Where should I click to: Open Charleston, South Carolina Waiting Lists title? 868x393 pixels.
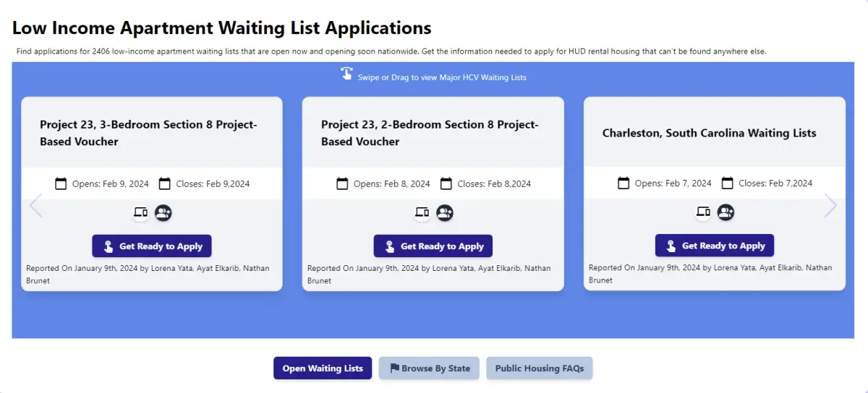coord(710,133)
